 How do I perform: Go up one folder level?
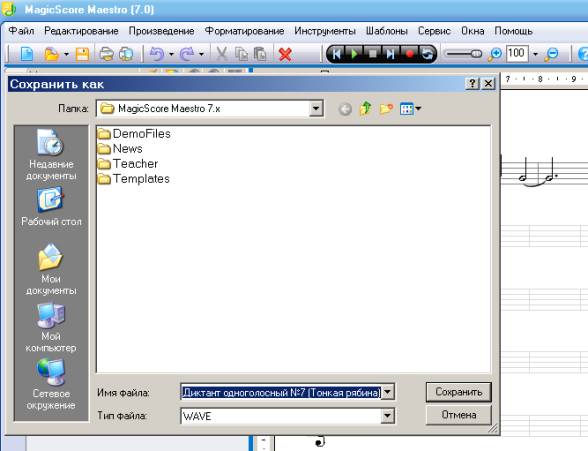click(366, 109)
